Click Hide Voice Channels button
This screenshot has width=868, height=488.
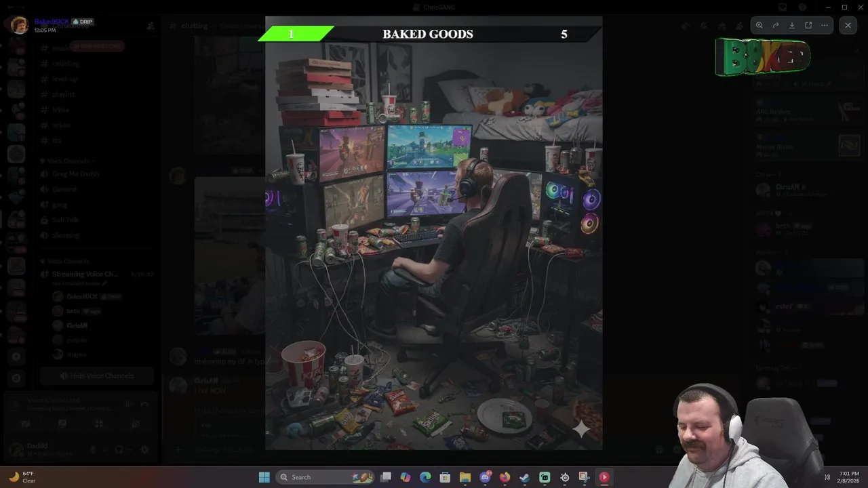(x=97, y=375)
